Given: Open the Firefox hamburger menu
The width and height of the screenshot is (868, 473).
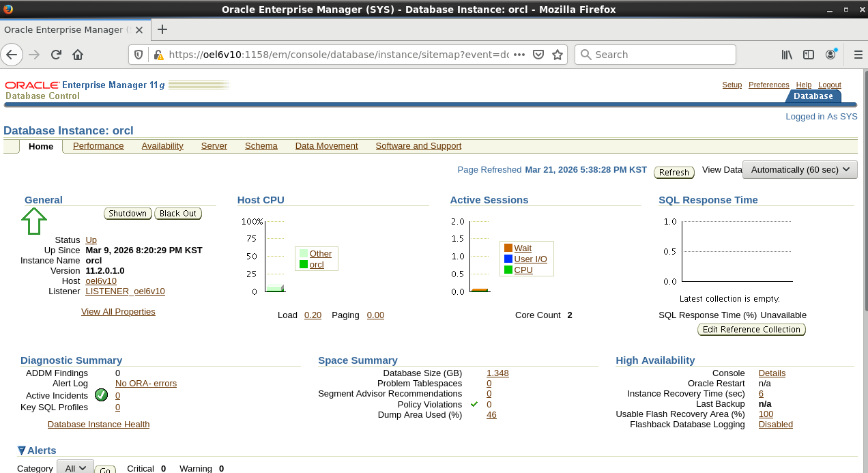Looking at the screenshot, I should point(858,55).
